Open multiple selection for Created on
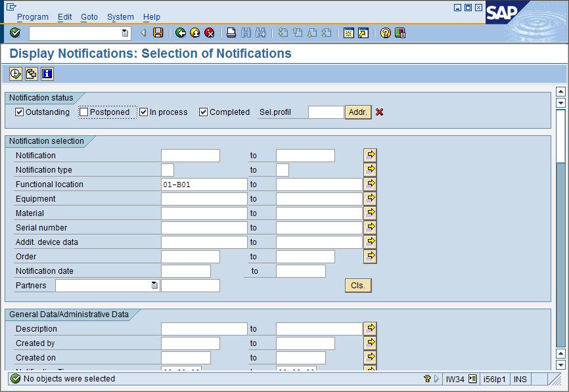Image resolution: width=569 pixels, height=392 pixels. [x=370, y=357]
